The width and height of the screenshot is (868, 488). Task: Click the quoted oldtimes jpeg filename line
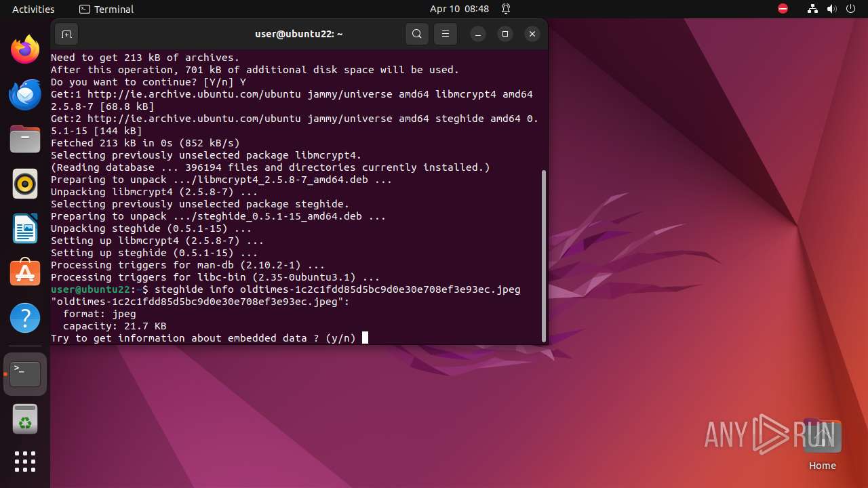click(x=200, y=302)
